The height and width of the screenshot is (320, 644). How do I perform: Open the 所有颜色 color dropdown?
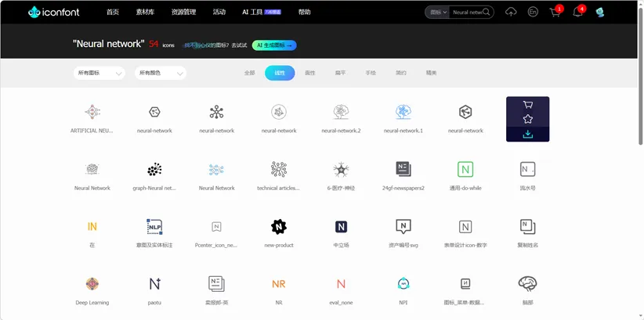point(160,73)
